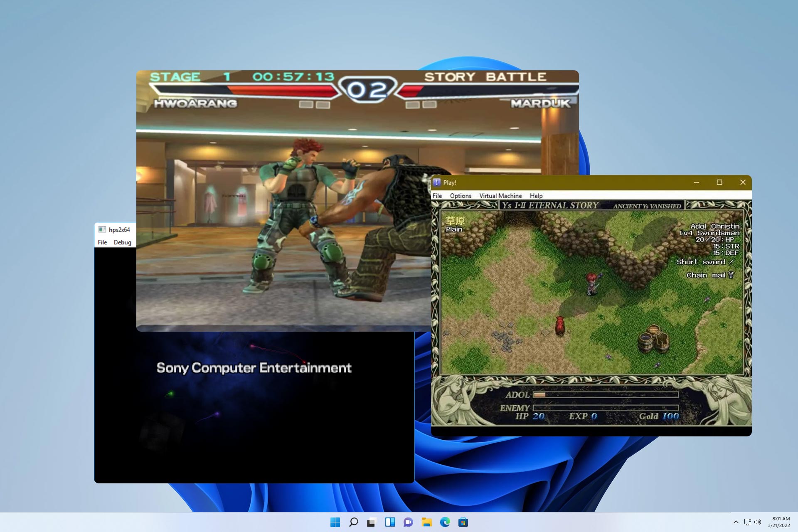798x532 pixels.
Task: Open the Debug menu in hps2x64 window
Action: point(123,242)
